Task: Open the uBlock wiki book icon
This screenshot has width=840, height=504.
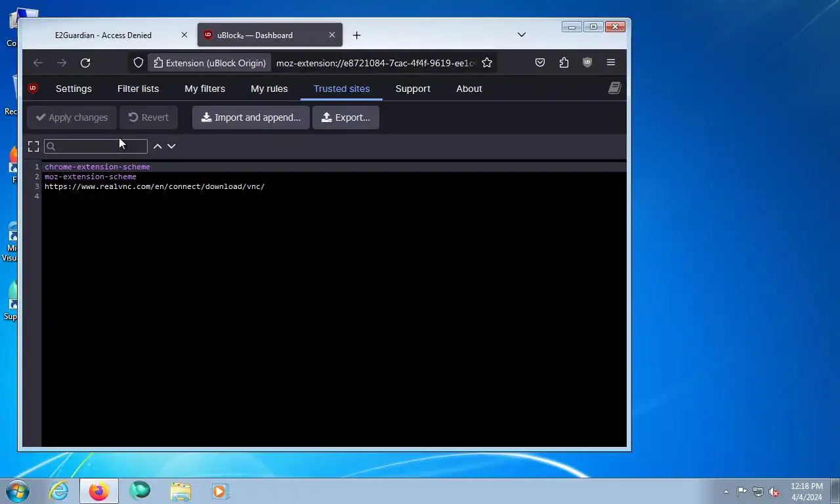Action: pyautogui.click(x=614, y=89)
